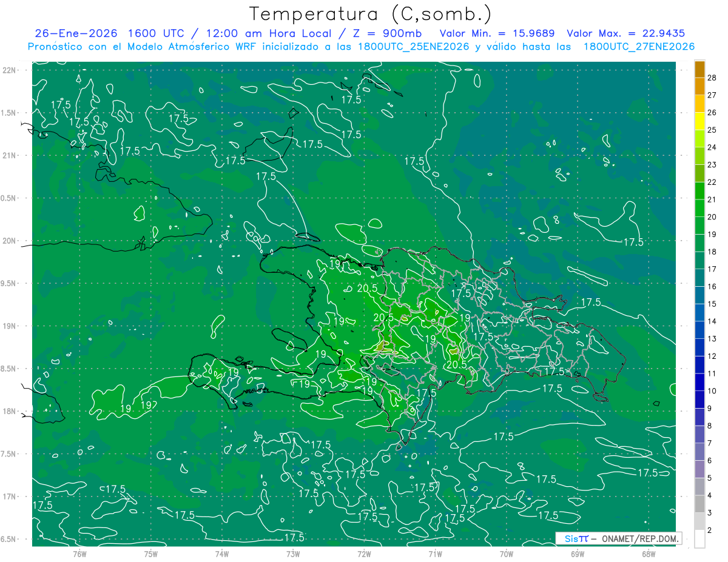This screenshot has height=562, width=728.
Task: Click the colorbar label 16
Action: (712, 286)
